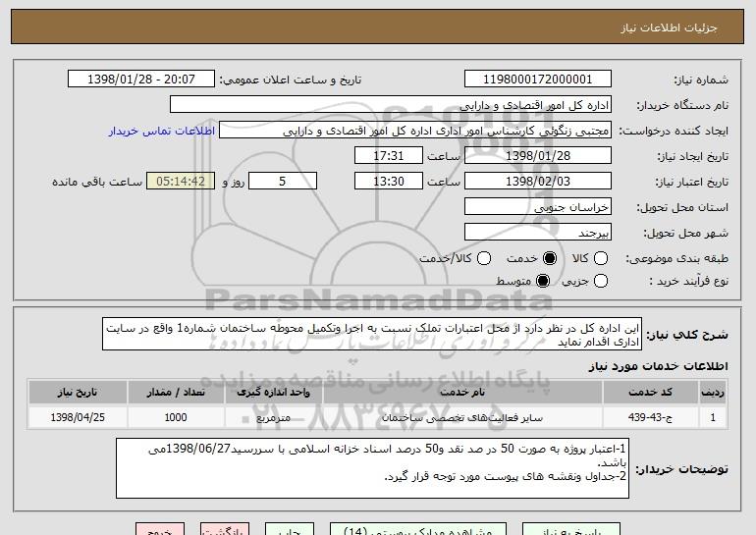Click the نوع فرآیند خرید label
Viewport: 756px width, 535px height.
(689, 281)
